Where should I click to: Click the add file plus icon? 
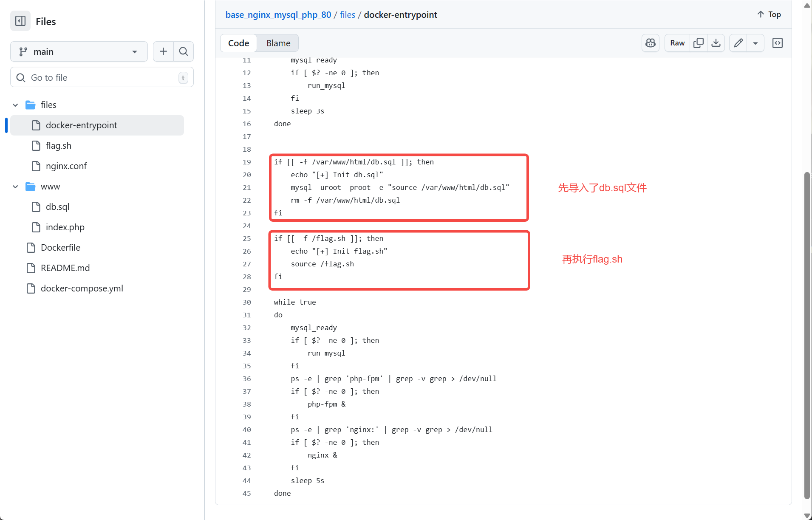tap(163, 51)
